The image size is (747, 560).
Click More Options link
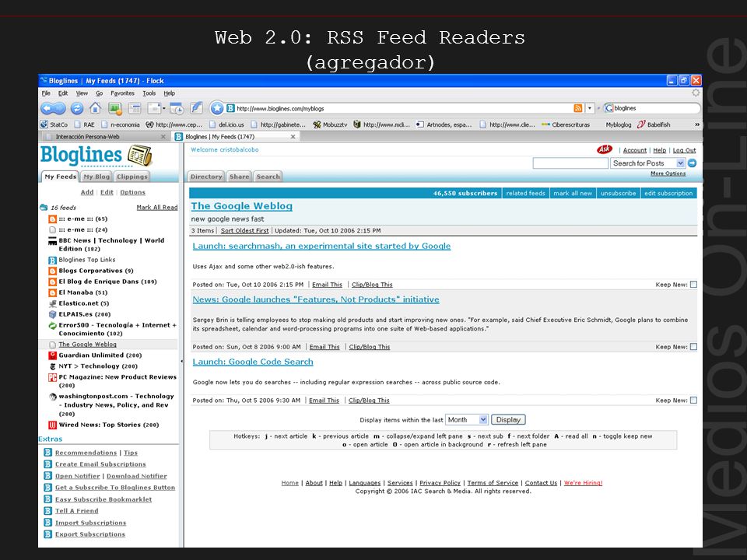[668, 173]
